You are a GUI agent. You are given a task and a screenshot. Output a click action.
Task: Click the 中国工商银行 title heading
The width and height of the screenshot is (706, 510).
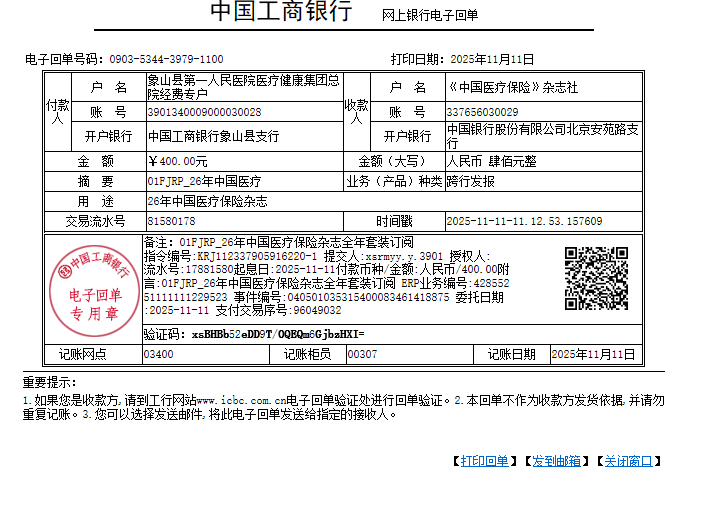(x=280, y=13)
